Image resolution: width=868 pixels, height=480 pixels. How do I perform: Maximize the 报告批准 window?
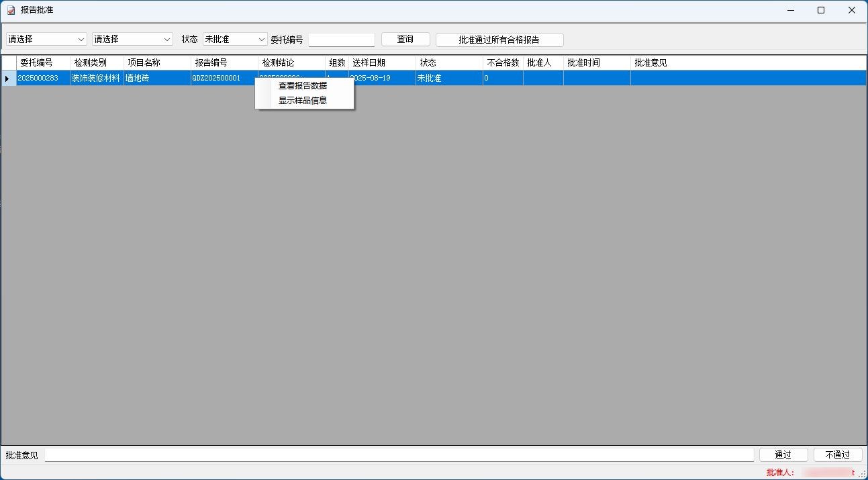click(x=821, y=10)
